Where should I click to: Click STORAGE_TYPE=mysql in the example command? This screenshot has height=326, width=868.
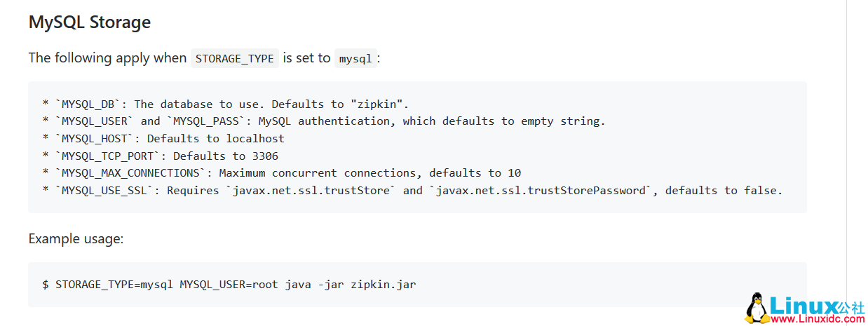click(114, 285)
